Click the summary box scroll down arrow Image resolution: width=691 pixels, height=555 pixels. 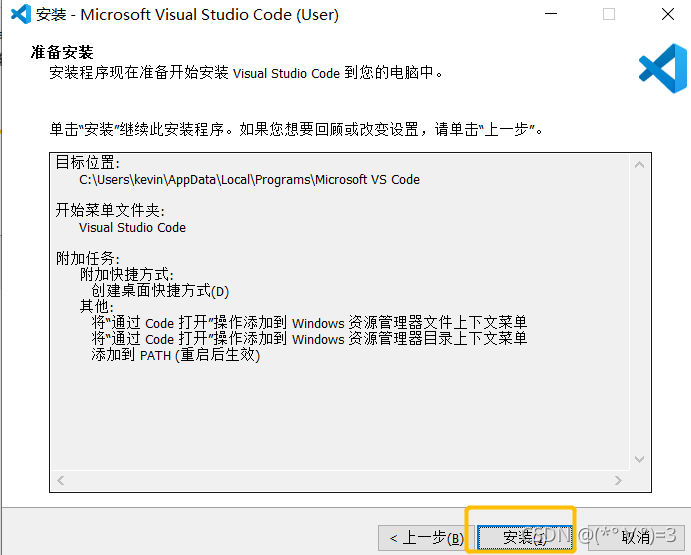(639, 459)
